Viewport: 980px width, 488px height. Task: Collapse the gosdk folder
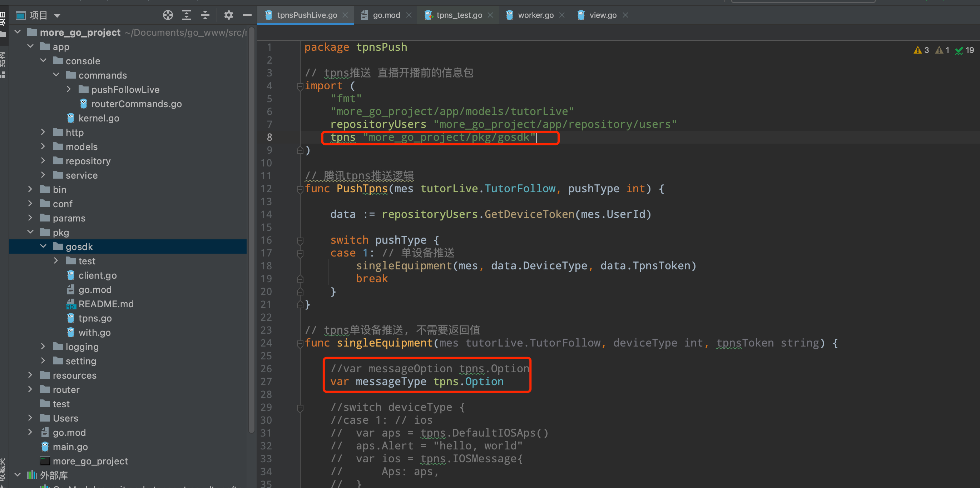pos(43,247)
